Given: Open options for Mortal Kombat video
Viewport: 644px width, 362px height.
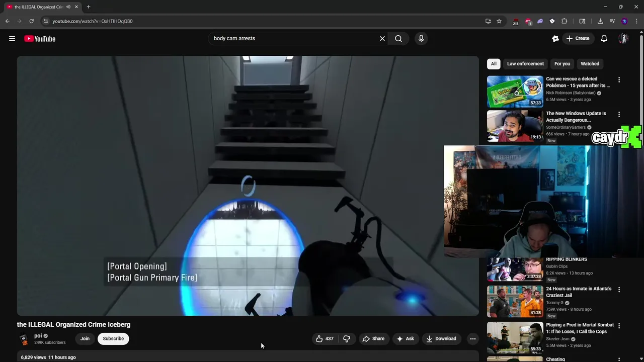Looking at the screenshot, I should pyautogui.click(x=619, y=326).
